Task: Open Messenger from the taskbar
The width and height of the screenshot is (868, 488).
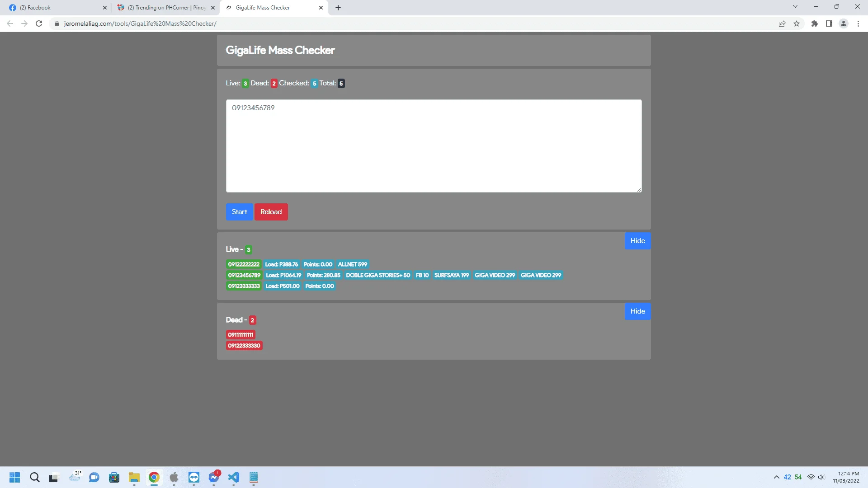Action: pos(214,478)
